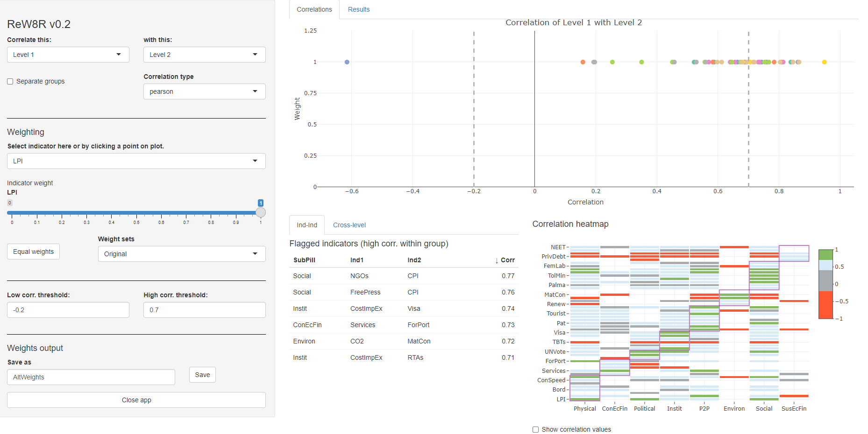868x434 pixels.
Task: Click the Equal weights button
Action: pyautogui.click(x=33, y=252)
